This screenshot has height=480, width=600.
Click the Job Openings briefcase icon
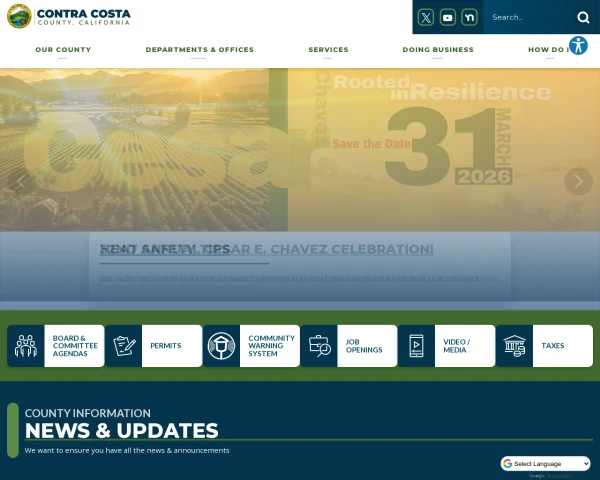[x=319, y=346]
